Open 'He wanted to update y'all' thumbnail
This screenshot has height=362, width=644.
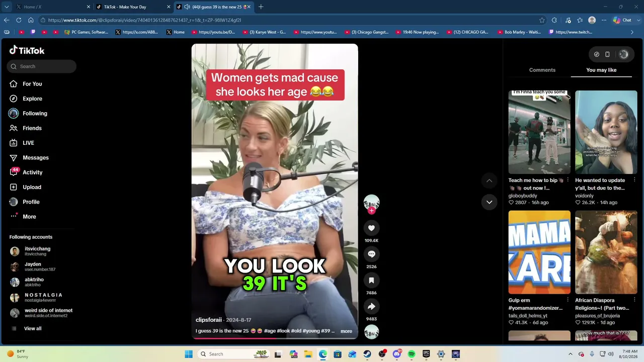pos(606,132)
